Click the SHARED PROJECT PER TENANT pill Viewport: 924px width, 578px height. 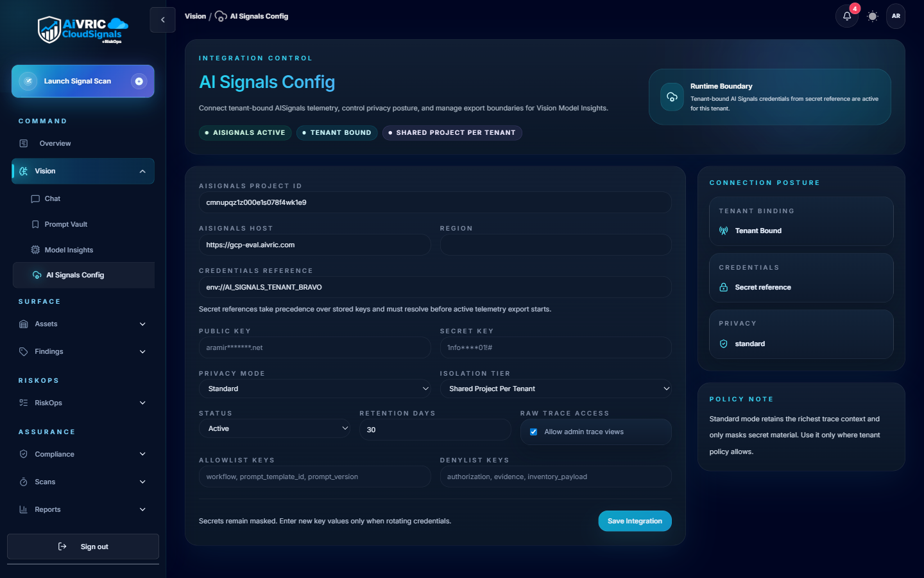coord(452,133)
